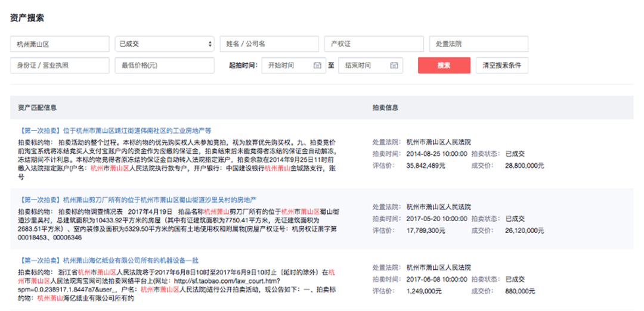The height and width of the screenshot is (311, 644).
Task: Focus the 身份证 / 营业执照 input field
Action: (60, 65)
